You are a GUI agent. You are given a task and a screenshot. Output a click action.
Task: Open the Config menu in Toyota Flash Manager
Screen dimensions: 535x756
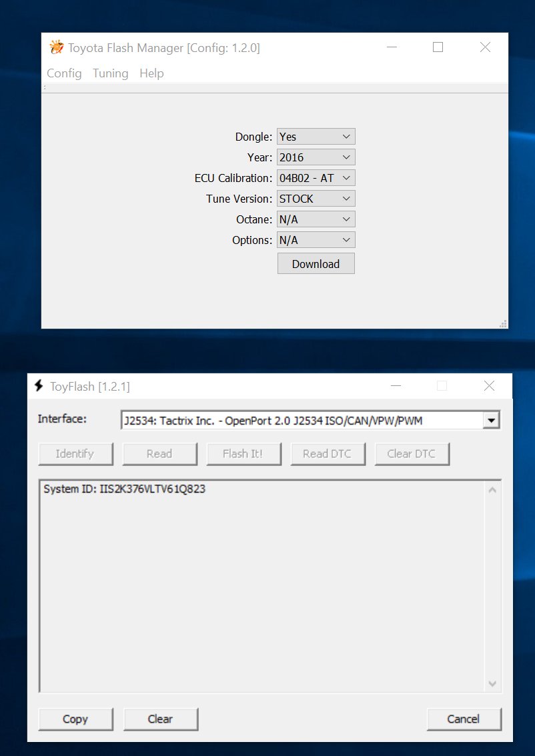pos(64,73)
